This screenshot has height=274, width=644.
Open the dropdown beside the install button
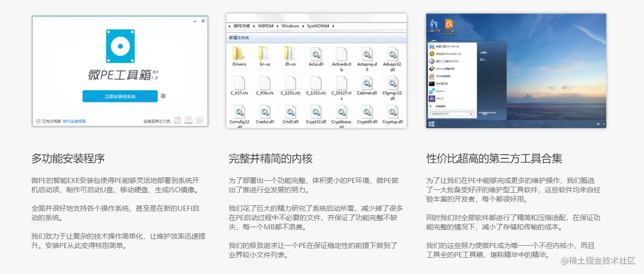click(163, 96)
